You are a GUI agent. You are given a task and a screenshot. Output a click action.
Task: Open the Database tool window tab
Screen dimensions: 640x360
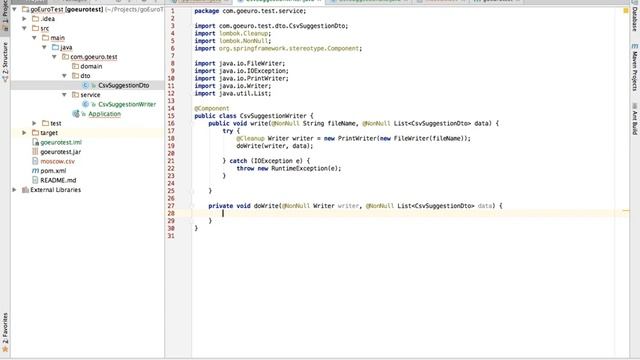click(635, 16)
